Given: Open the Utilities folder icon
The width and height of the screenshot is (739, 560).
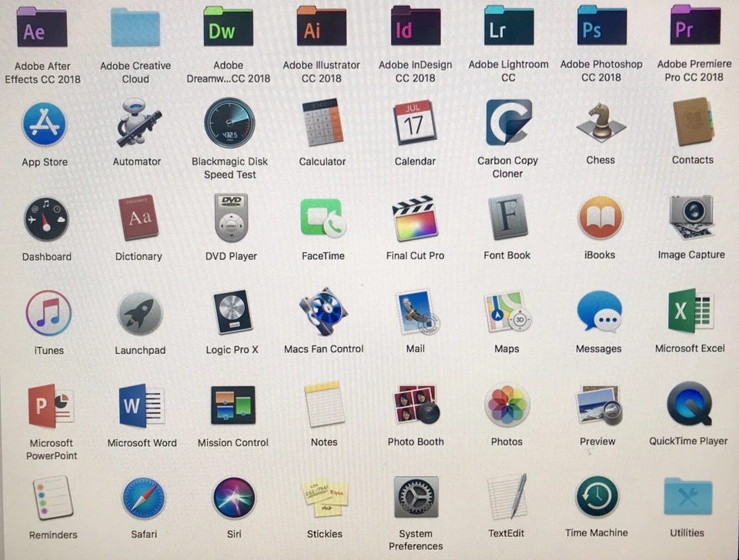Looking at the screenshot, I should pyautogui.click(x=687, y=496).
